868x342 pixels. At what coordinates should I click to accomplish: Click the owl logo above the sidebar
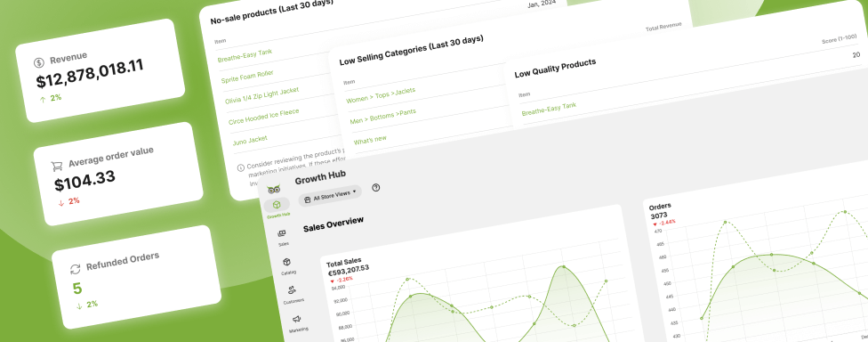273,189
